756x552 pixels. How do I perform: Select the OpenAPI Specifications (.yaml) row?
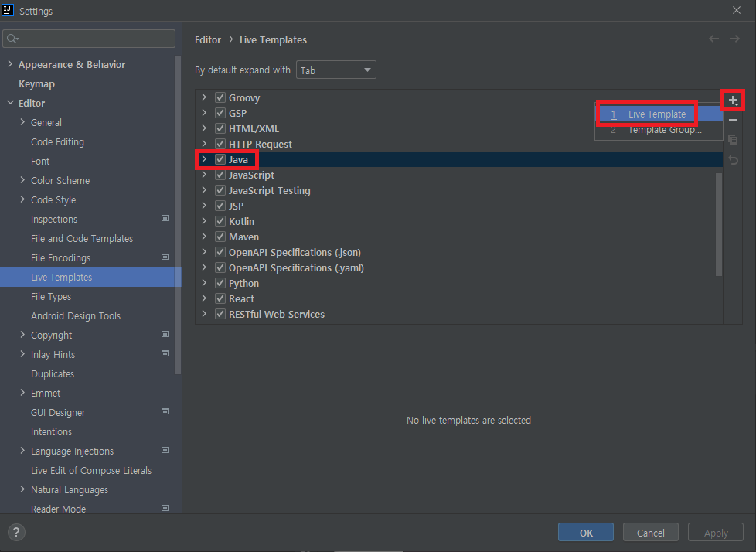click(458, 267)
